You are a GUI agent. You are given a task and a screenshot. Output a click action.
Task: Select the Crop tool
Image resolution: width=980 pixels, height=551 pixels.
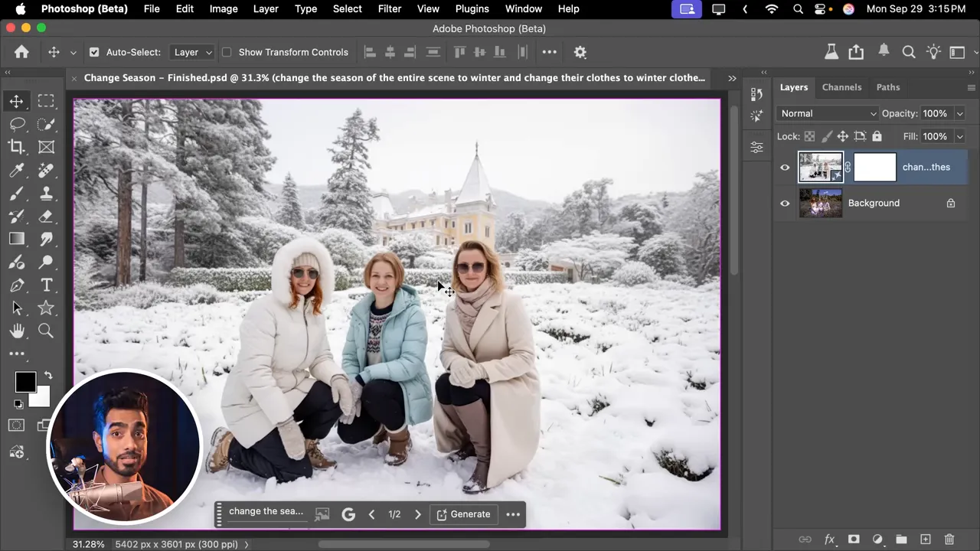coord(16,147)
